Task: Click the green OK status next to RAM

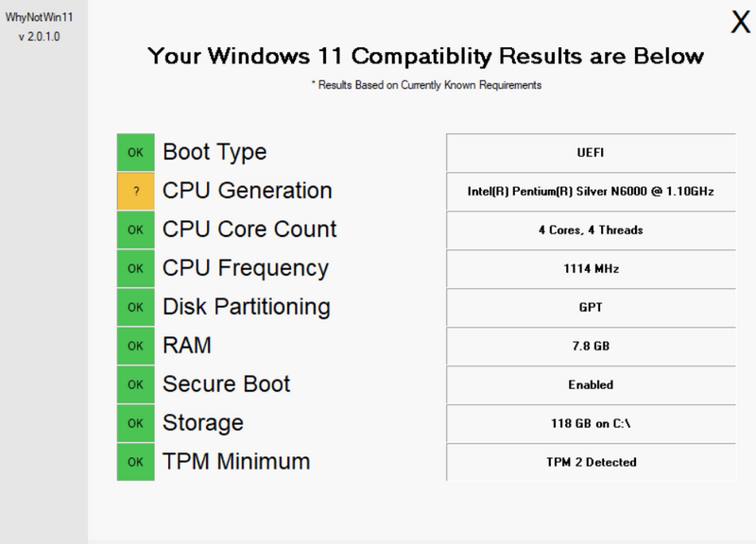Action: [x=135, y=346]
